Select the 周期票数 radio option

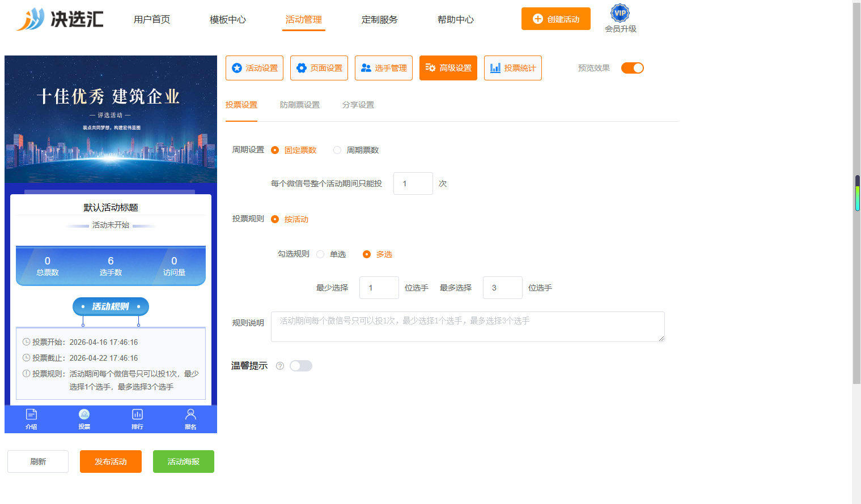(x=337, y=150)
